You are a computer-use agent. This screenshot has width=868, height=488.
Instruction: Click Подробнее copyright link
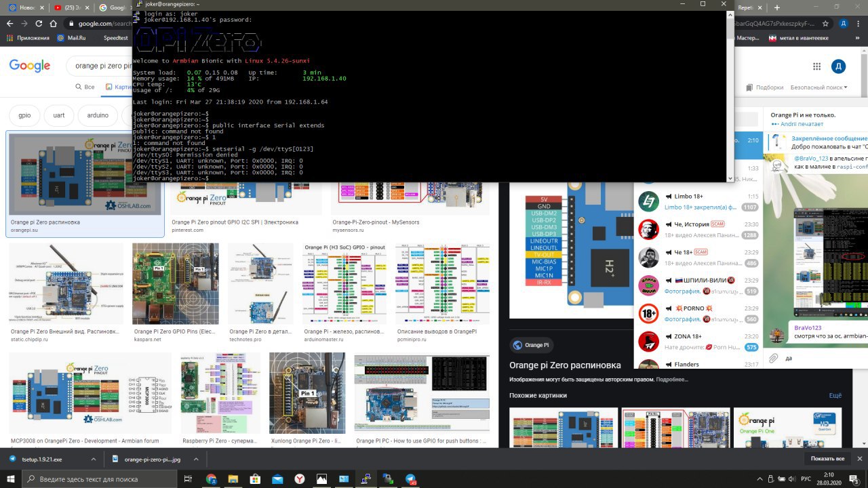point(672,380)
